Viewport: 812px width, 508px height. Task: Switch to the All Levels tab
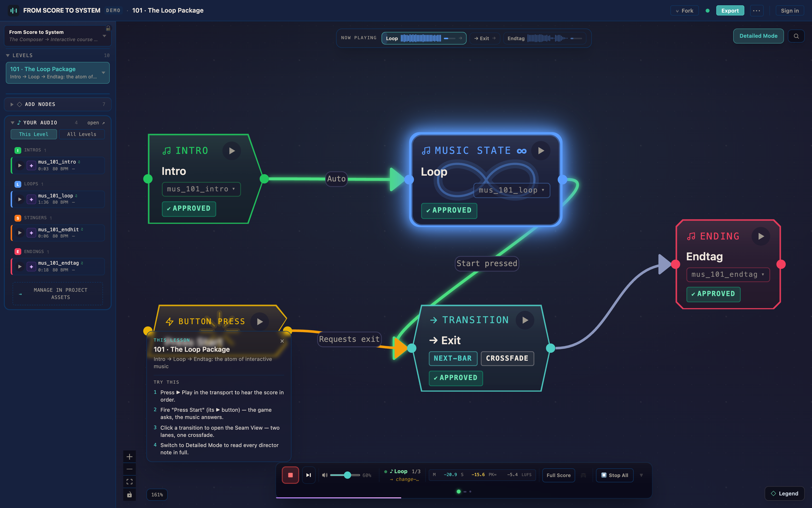click(82, 134)
